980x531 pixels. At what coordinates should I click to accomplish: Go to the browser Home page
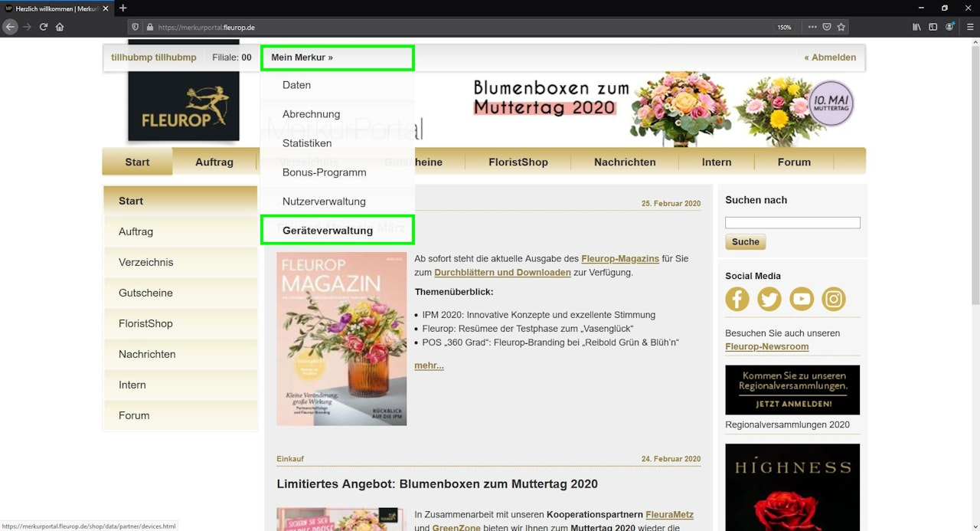[60, 27]
